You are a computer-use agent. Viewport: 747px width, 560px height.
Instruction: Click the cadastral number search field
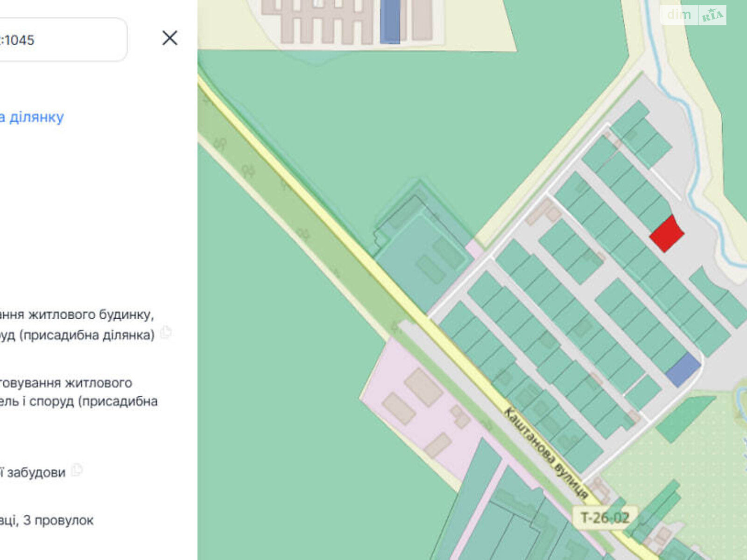click(x=61, y=40)
